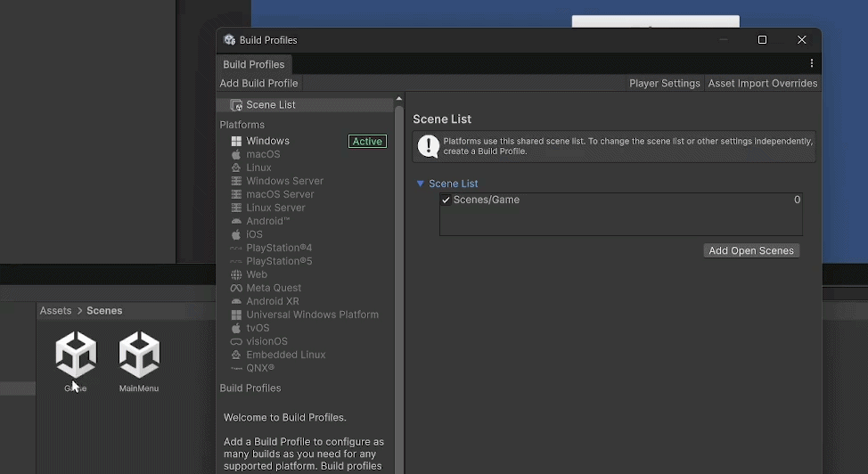Open the kebab menu in Build Profiles

pyautogui.click(x=812, y=63)
